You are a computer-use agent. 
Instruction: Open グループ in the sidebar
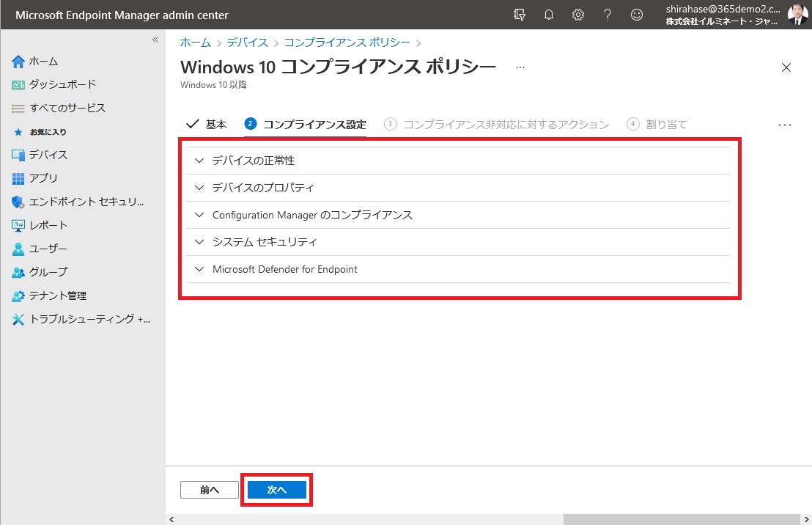pyautogui.click(x=48, y=272)
